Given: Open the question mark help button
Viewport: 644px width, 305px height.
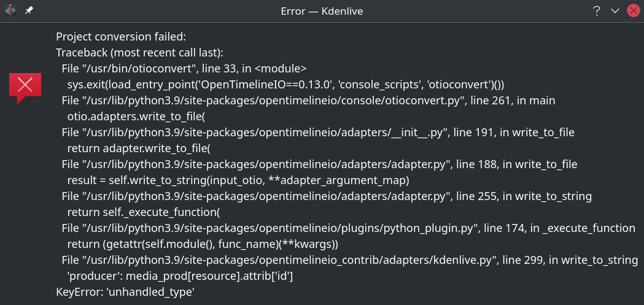Looking at the screenshot, I should coord(597,10).
